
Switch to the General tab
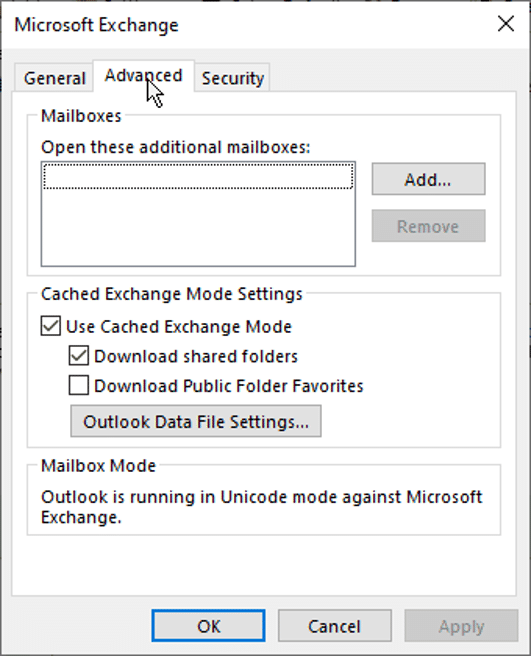pyautogui.click(x=54, y=78)
